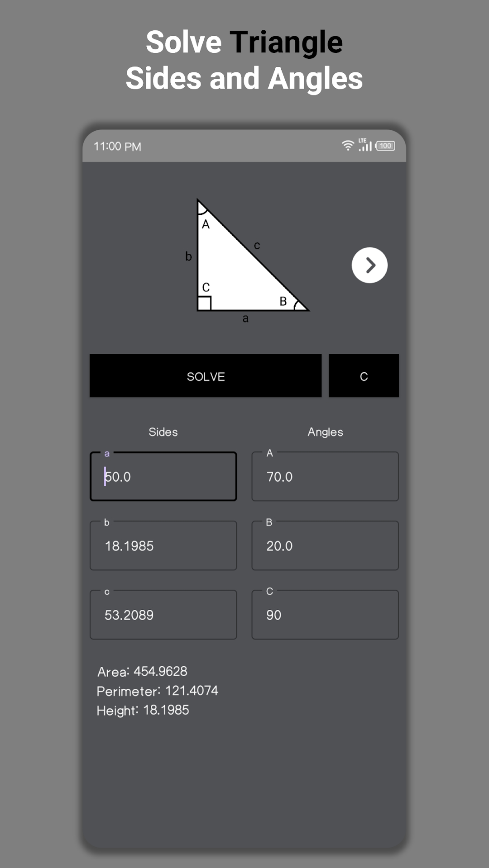
Task: Tap the Sides column heading
Action: (x=163, y=432)
